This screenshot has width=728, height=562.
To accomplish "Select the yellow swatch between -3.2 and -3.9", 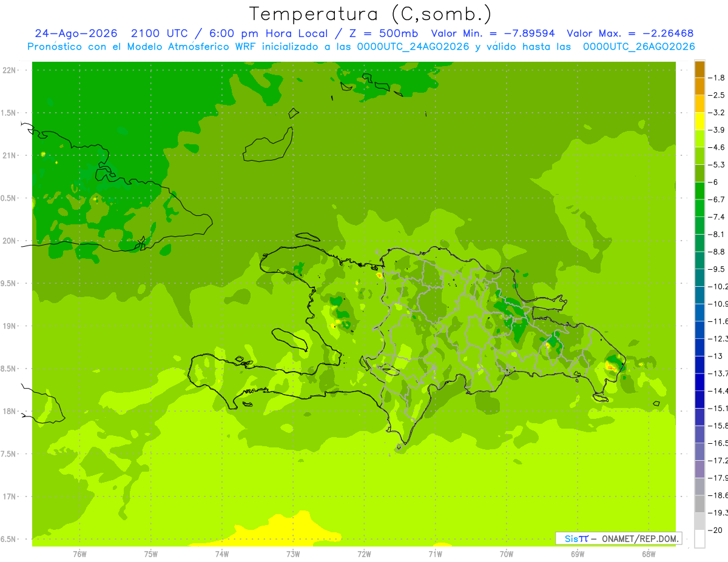I will 699,121.
